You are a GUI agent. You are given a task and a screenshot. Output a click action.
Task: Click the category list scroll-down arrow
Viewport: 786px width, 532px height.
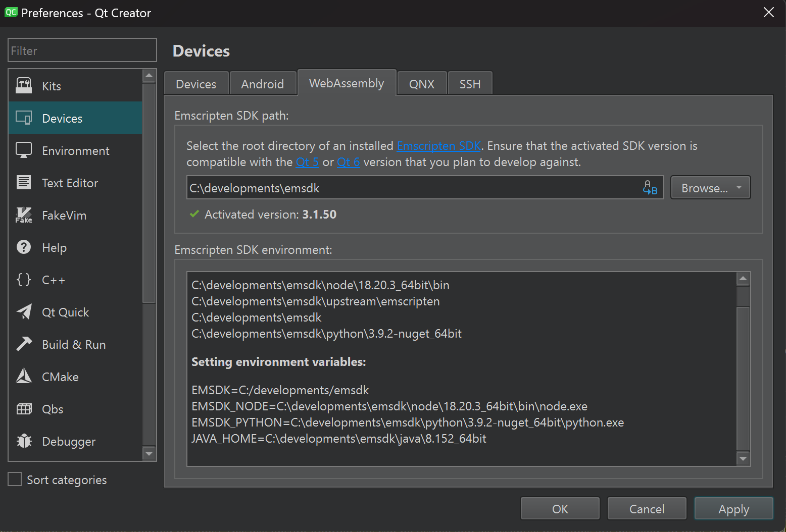coord(149,453)
